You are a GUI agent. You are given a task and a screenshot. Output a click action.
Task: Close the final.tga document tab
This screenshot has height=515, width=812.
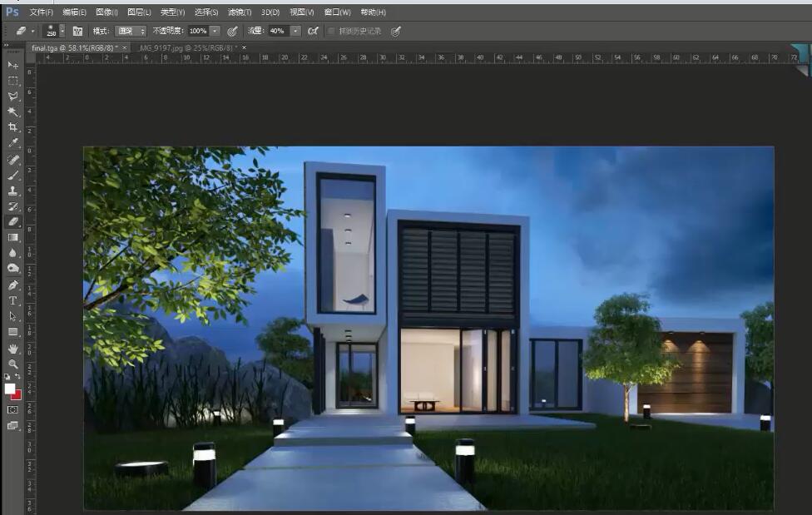tap(125, 47)
